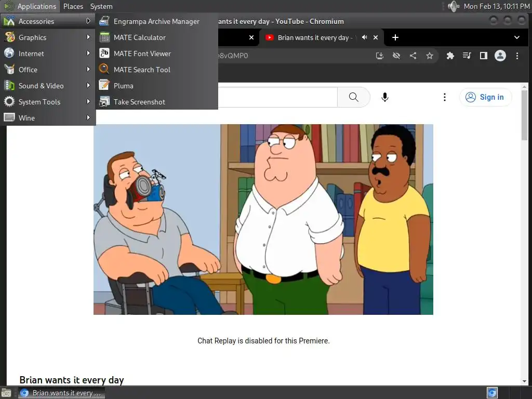Open Pluma text editor
532x399 pixels.
(156, 86)
